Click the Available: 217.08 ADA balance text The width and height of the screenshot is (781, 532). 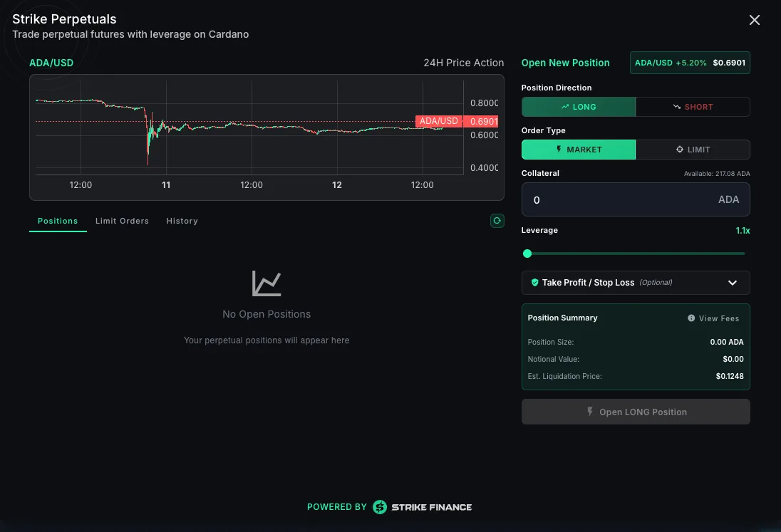click(717, 174)
